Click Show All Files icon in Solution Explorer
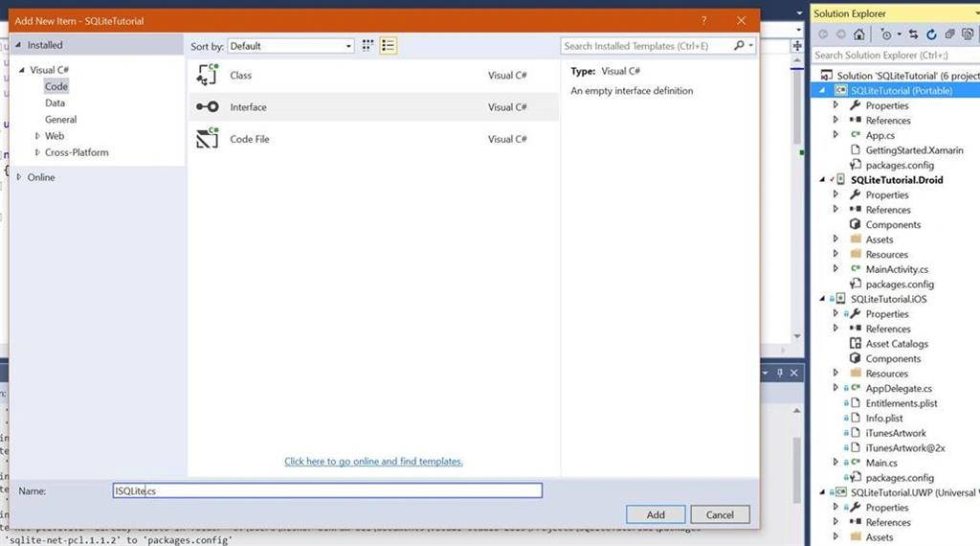 click(968, 34)
